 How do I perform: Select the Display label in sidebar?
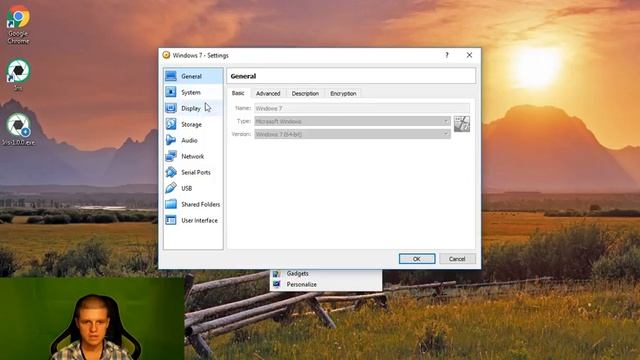(x=191, y=108)
